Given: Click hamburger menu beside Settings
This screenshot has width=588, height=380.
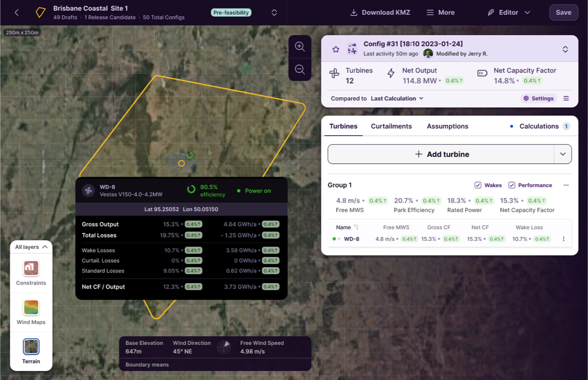Looking at the screenshot, I should (566, 99).
